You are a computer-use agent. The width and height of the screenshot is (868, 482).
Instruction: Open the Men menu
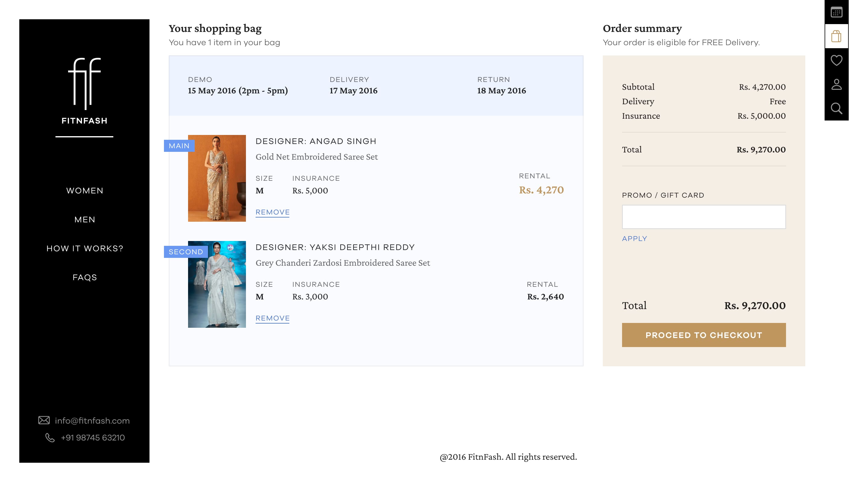point(85,220)
